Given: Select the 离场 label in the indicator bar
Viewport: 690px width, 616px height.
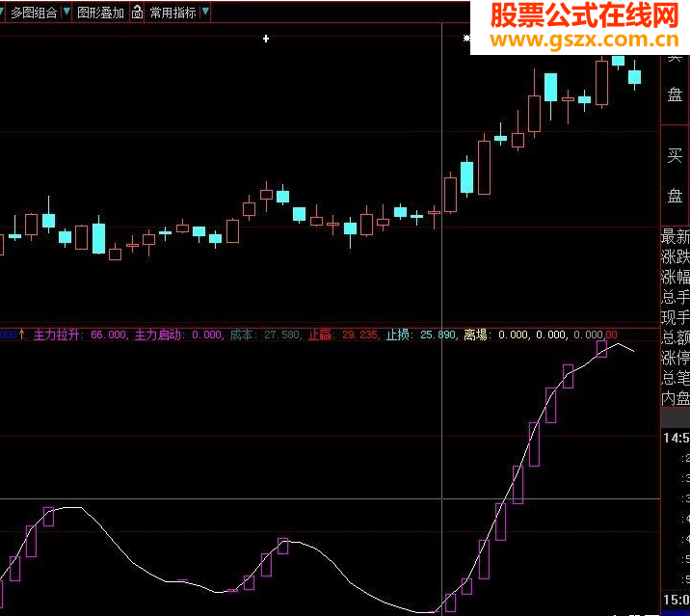Looking at the screenshot, I should tap(476, 335).
